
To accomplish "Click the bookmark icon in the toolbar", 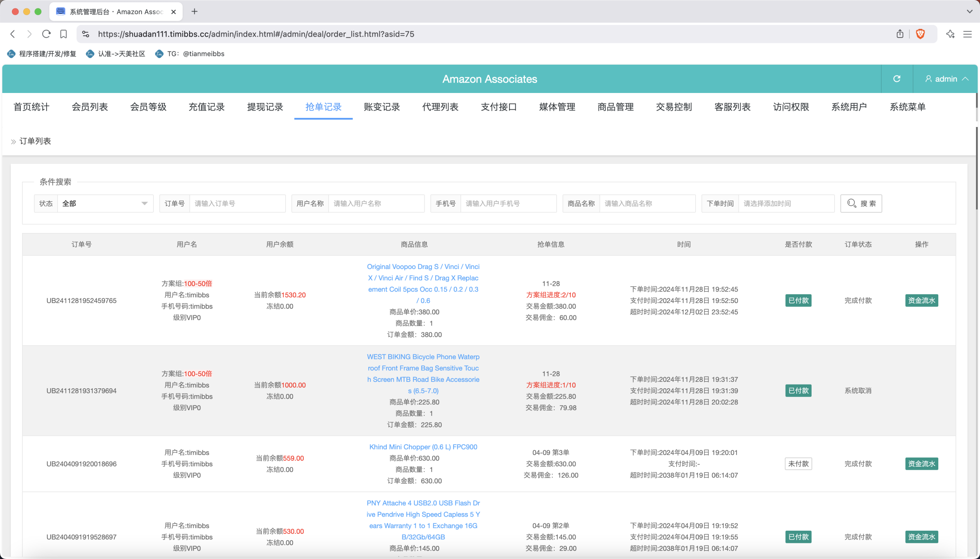I will pos(64,34).
